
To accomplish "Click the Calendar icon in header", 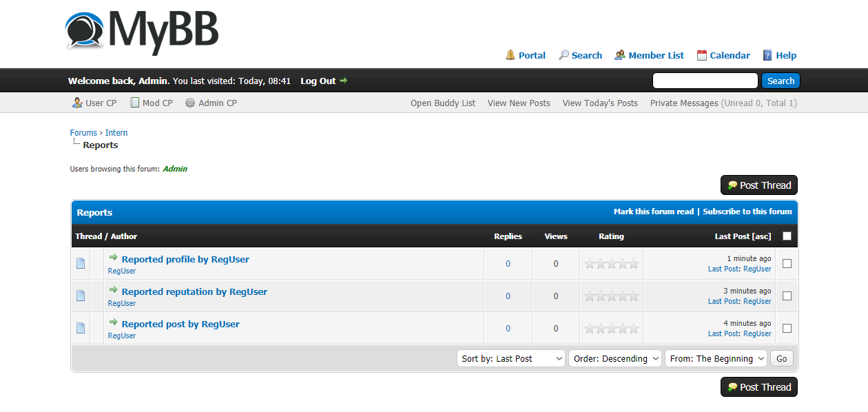I will pyautogui.click(x=702, y=55).
